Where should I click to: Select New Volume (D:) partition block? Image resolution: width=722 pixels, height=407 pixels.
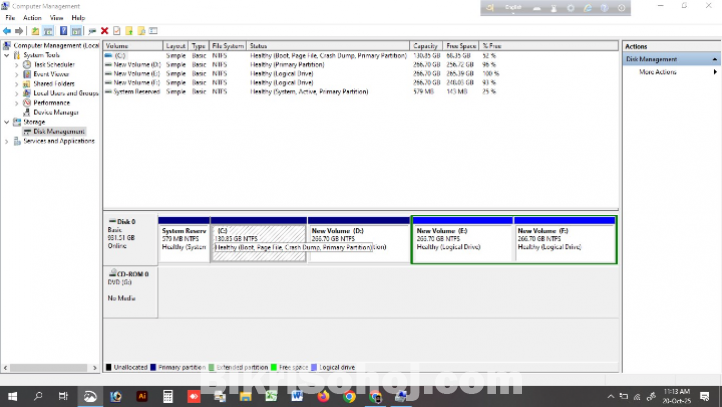click(359, 240)
